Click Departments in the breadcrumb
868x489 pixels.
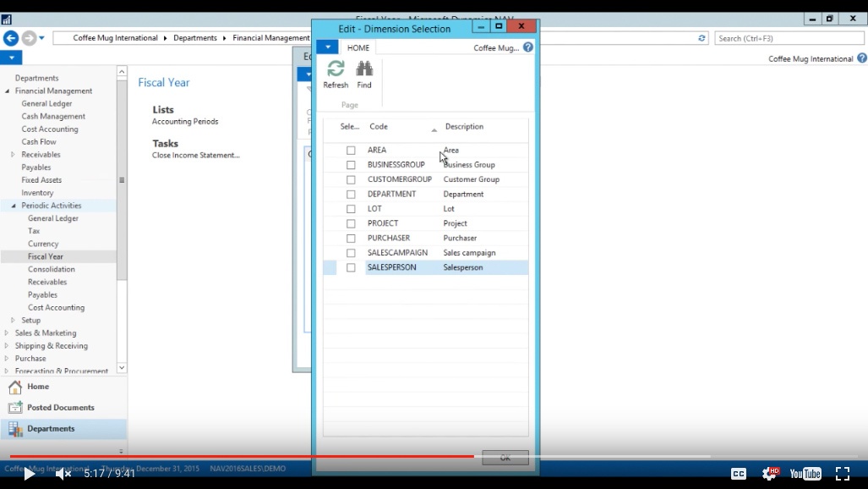coord(195,38)
